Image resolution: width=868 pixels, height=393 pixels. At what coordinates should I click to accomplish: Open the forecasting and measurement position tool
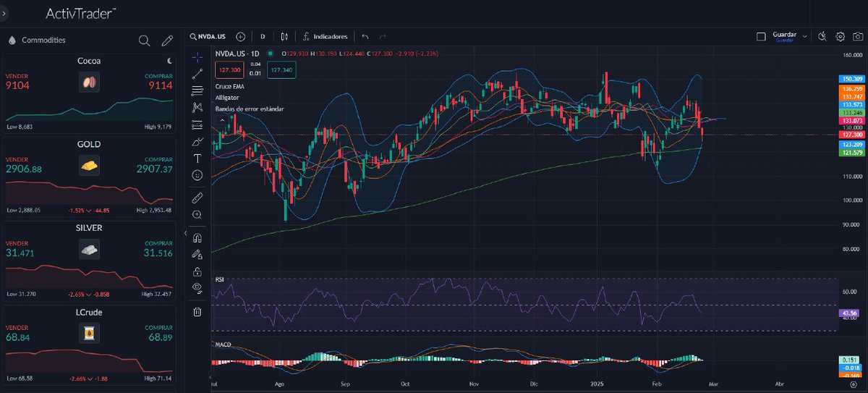coord(197,124)
